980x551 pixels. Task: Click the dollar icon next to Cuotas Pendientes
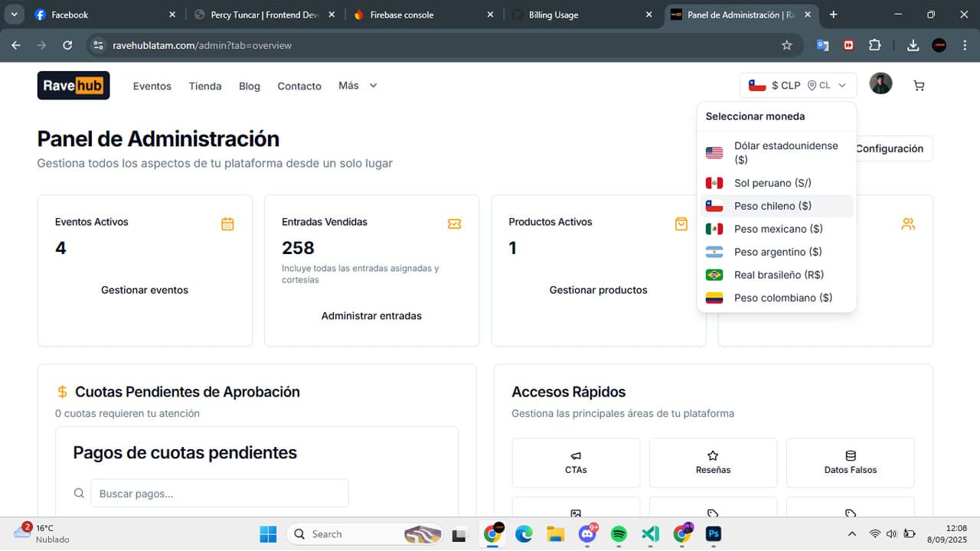(x=62, y=391)
